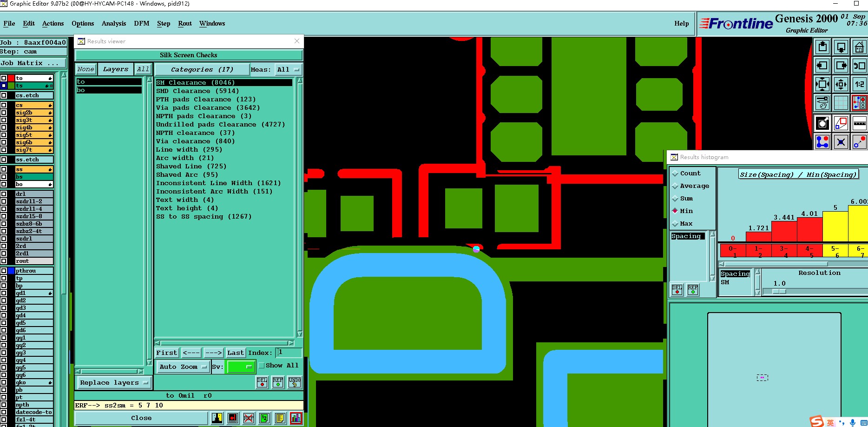This screenshot has width=868, height=427.
Task: Open the DFM menu
Action: 142,23
